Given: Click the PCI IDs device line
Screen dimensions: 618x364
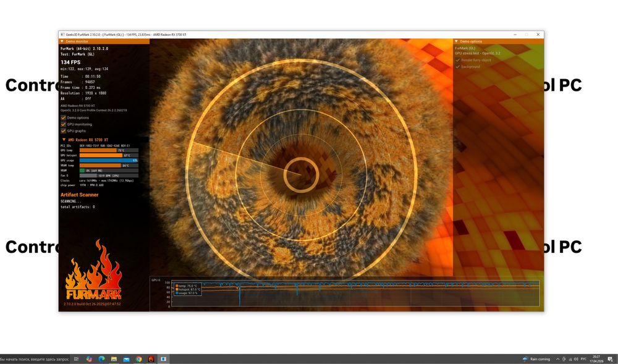Looking at the screenshot, I should click(95, 146).
